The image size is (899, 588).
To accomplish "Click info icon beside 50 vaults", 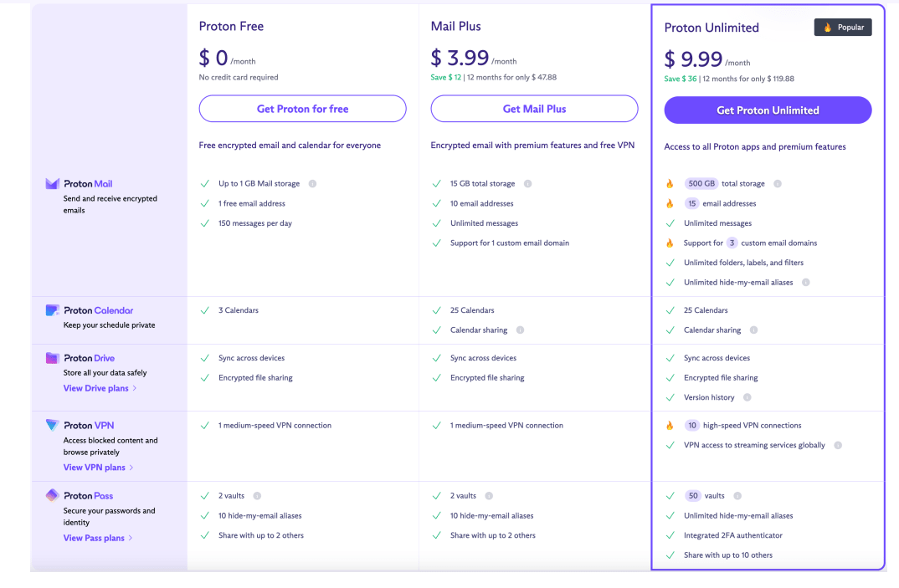I will click(737, 496).
